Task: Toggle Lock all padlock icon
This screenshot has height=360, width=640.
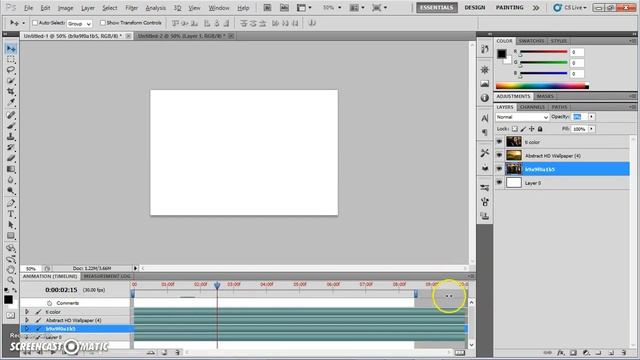Action: 540,129
